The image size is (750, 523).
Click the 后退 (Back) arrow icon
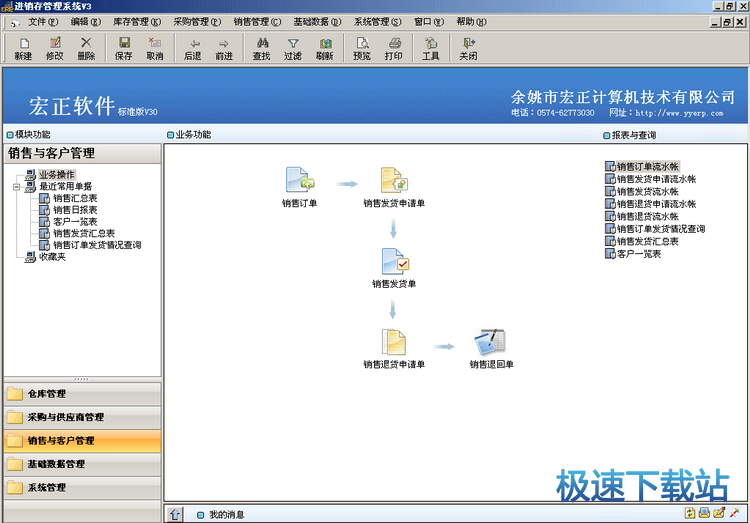[x=193, y=48]
